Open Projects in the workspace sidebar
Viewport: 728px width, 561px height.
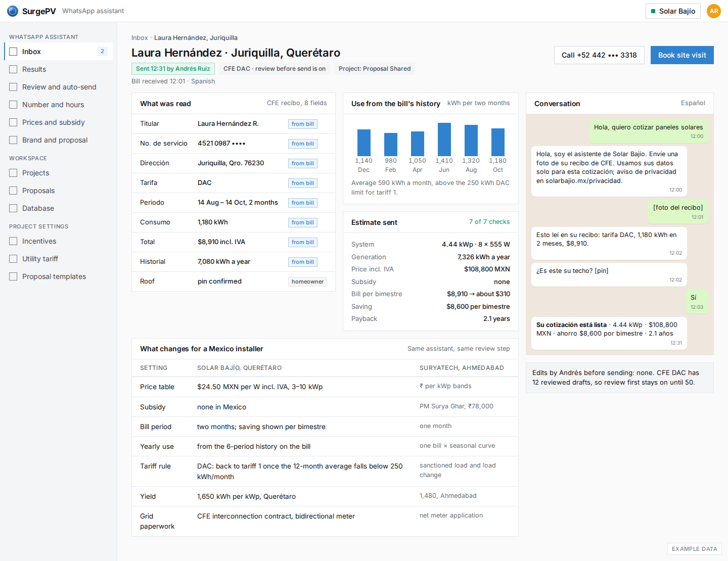point(58,173)
